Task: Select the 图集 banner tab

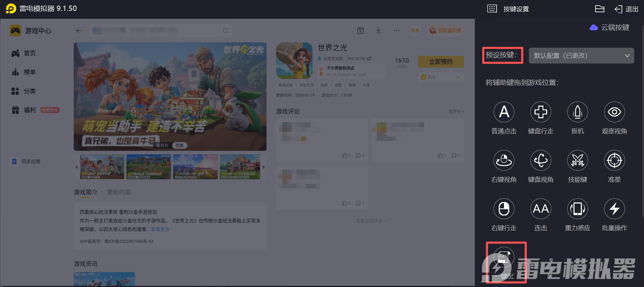Action: pyautogui.click(x=180, y=145)
